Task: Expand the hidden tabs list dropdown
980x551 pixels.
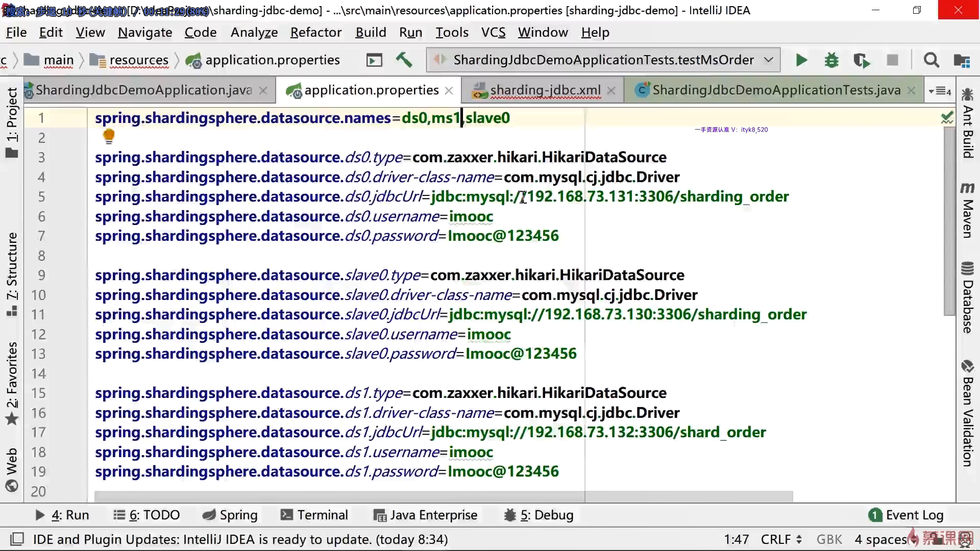Action: tap(940, 91)
